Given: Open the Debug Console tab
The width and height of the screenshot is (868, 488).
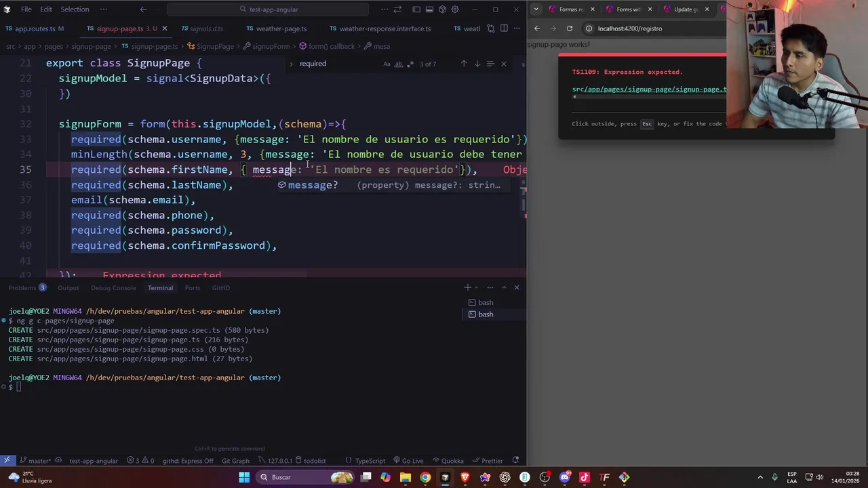Looking at the screenshot, I should (113, 288).
